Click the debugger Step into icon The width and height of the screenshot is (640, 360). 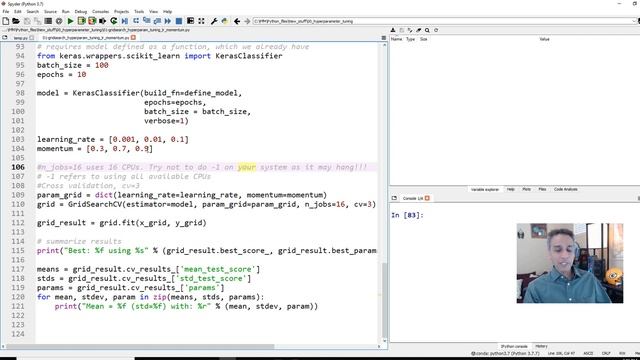[147, 21]
